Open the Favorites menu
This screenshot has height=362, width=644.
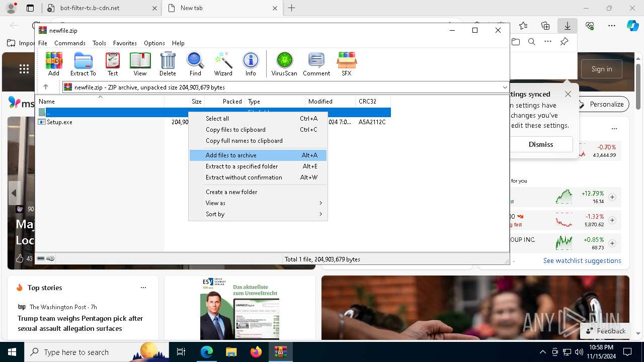[x=125, y=43]
